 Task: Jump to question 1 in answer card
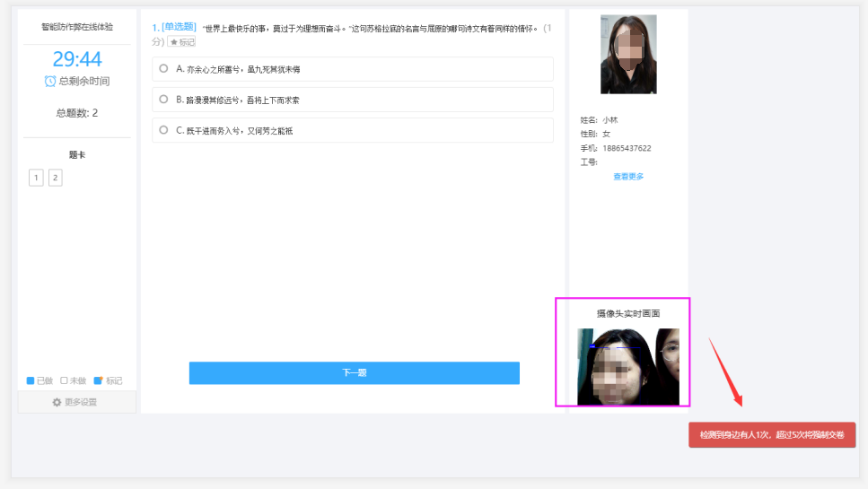pos(36,178)
